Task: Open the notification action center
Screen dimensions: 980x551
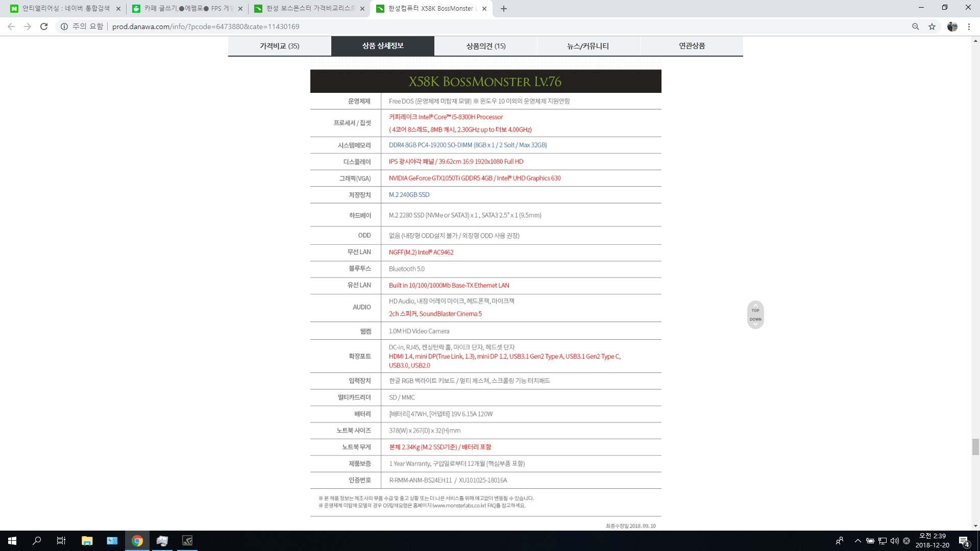Action: click(x=964, y=541)
